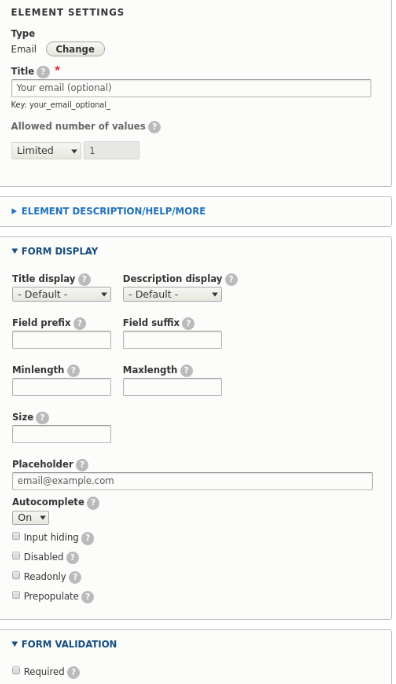Click the help icon next to Title
This screenshot has height=684, width=396.
tap(43, 72)
